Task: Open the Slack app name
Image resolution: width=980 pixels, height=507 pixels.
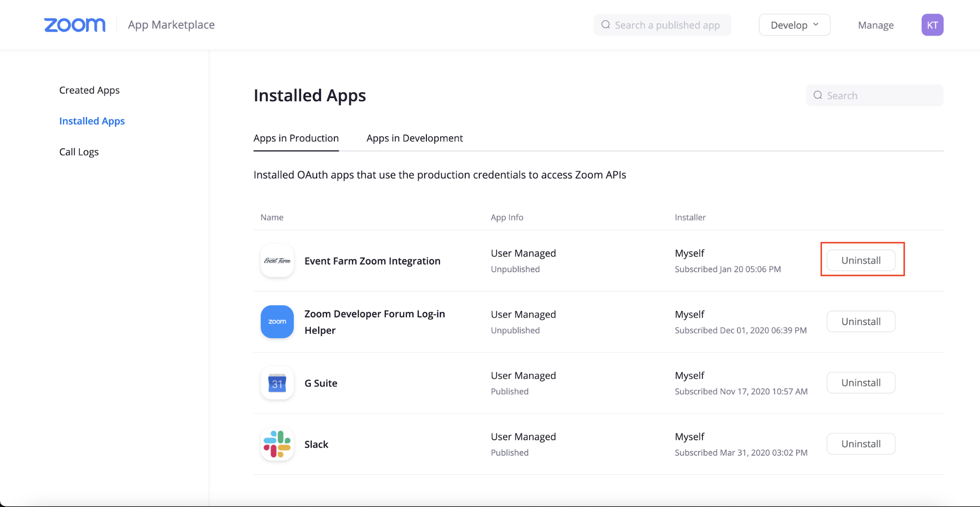Action: (x=316, y=444)
